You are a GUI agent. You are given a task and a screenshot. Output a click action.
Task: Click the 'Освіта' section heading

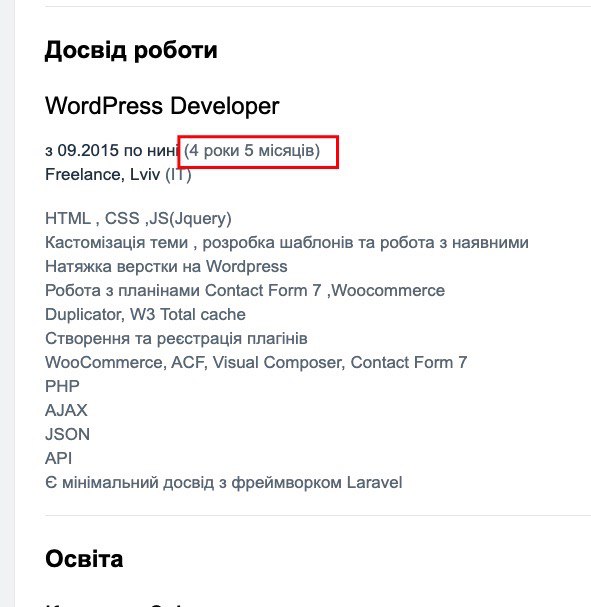coord(84,559)
